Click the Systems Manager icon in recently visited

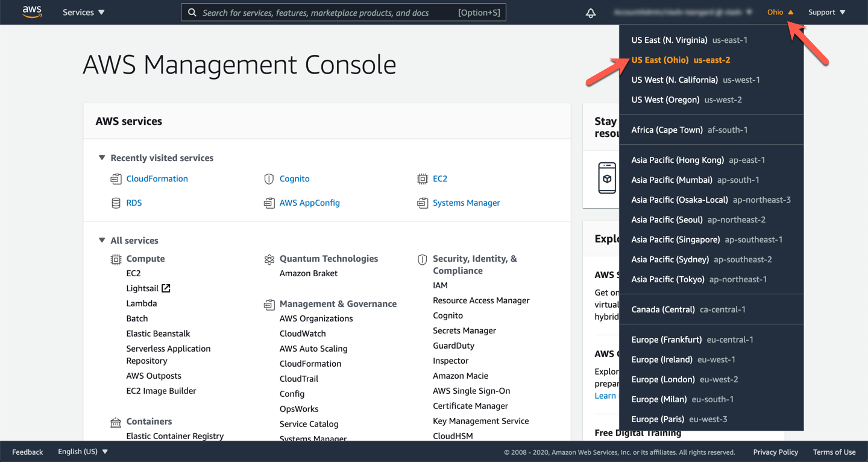(423, 203)
